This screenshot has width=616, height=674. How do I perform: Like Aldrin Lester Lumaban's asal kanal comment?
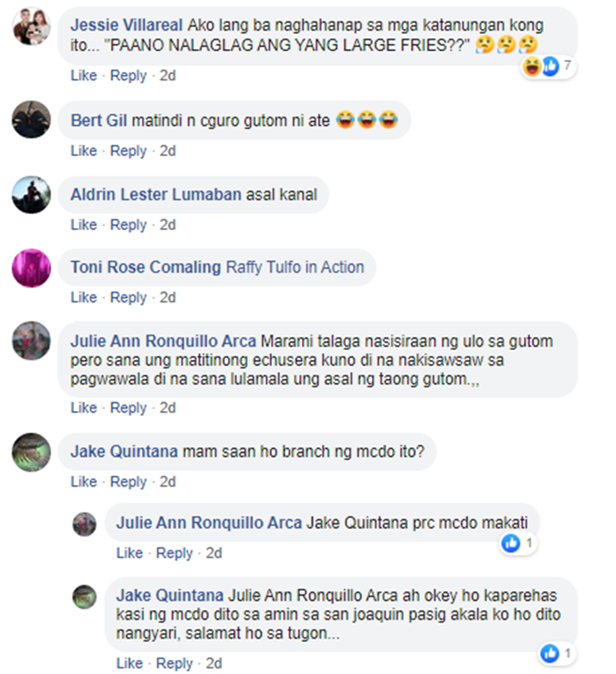point(84,225)
